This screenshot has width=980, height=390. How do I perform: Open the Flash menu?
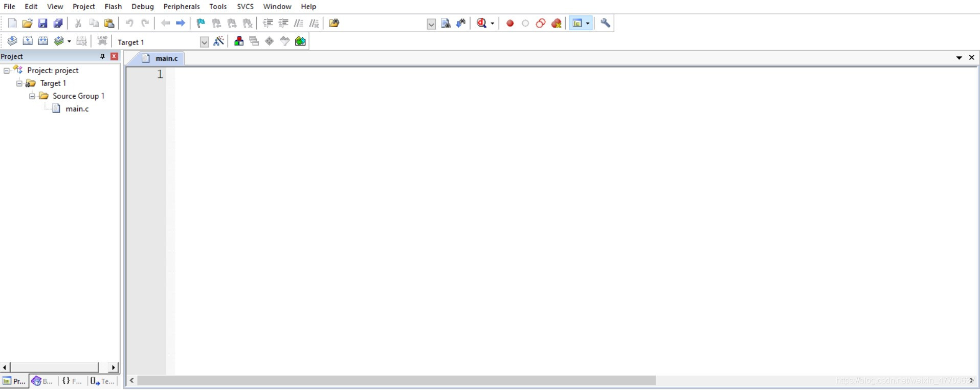click(113, 7)
